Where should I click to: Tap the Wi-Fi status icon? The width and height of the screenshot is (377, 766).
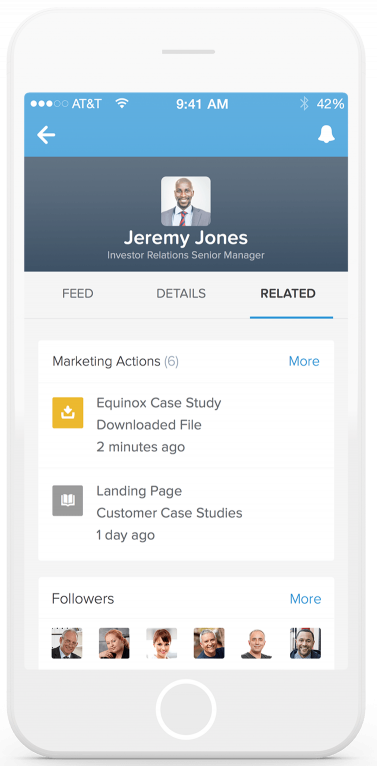click(x=122, y=104)
